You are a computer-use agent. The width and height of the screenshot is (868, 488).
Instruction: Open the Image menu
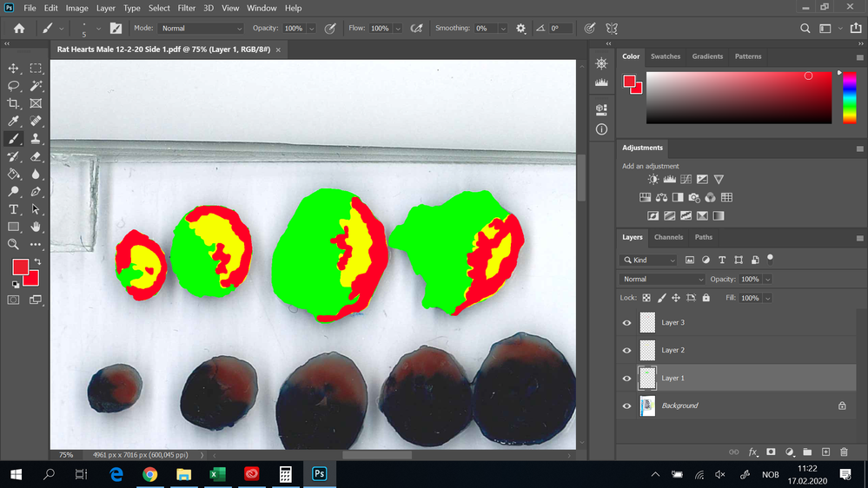(x=77, y=9)
